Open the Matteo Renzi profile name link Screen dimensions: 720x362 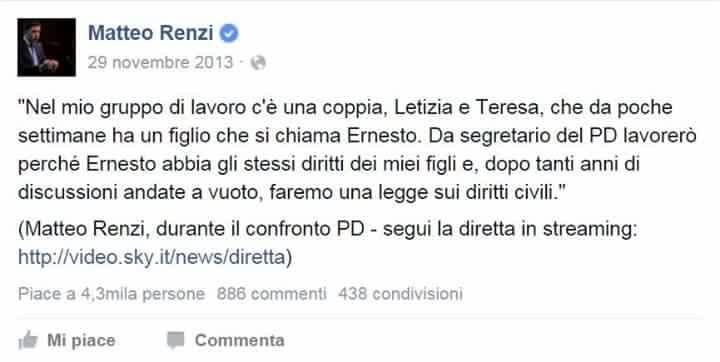(x=151, y=33)
